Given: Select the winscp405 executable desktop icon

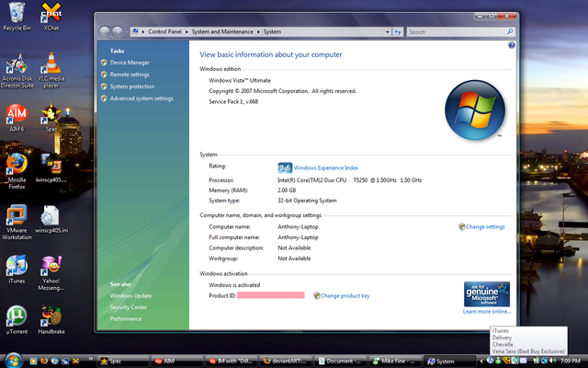Looking at the screenshot, I should tap(51, 167).
